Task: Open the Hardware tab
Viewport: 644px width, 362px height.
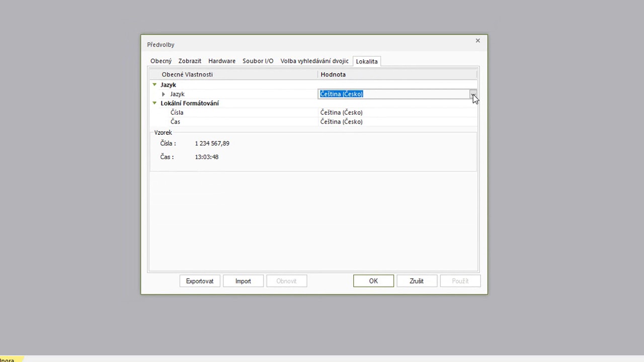Action: 222,61
